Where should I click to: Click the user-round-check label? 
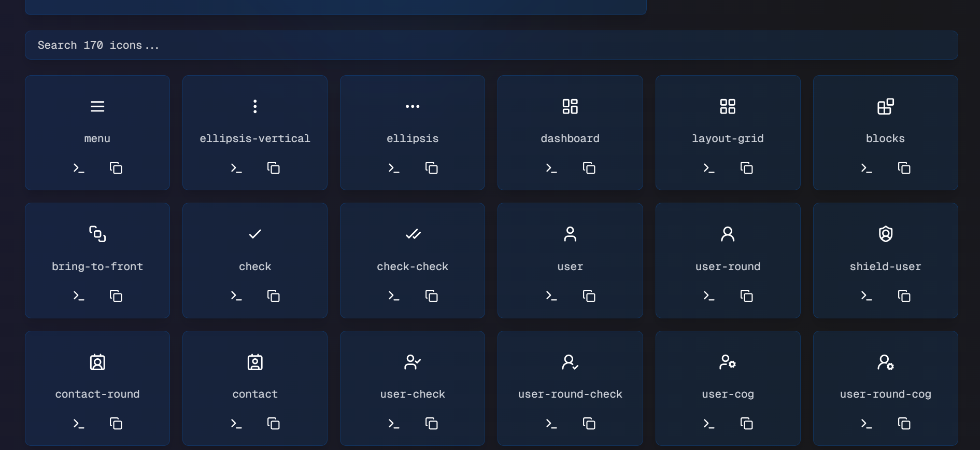(570, 394)
